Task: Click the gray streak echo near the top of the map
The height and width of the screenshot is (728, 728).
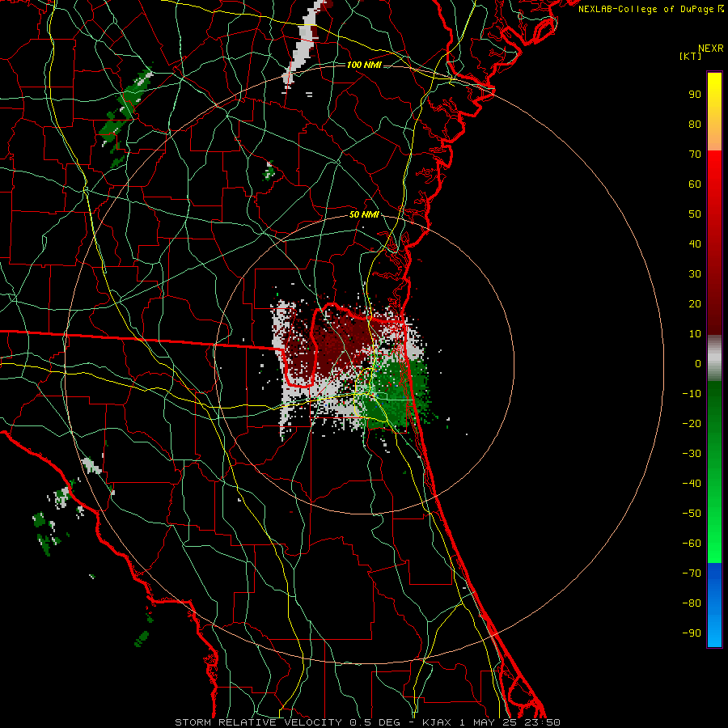Action: coord(304,44)
